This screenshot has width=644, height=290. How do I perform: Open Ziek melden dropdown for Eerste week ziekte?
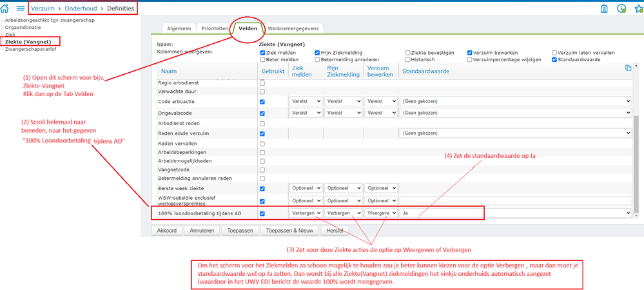click(x=306, y=188)
